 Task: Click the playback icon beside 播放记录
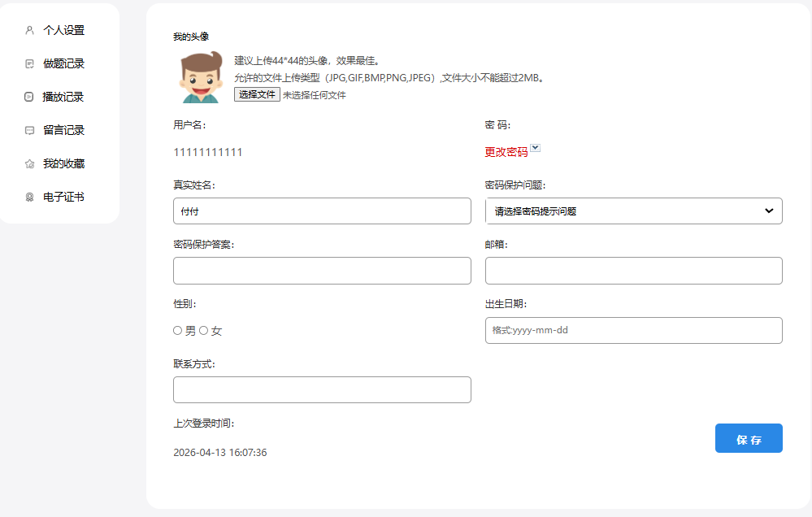click(29, 97)
